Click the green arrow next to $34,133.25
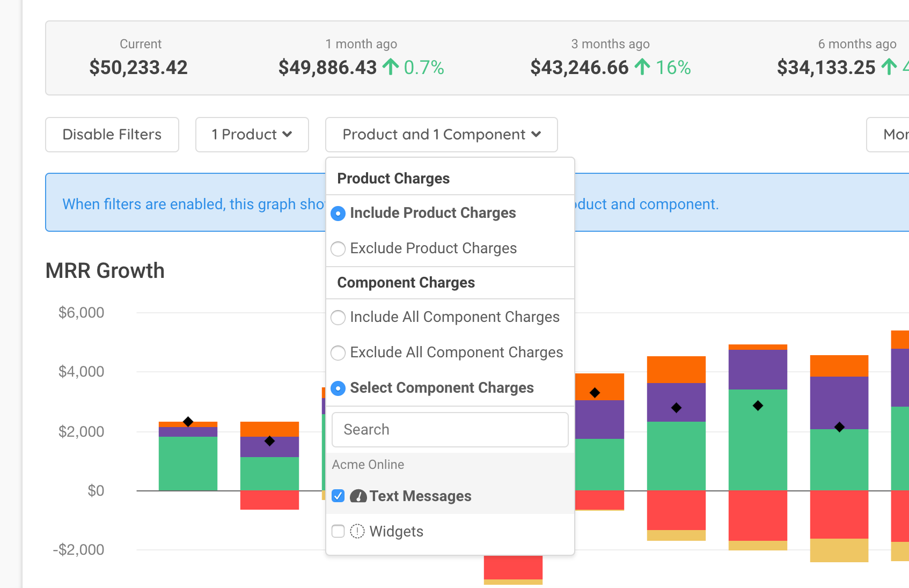Screen dimensions: 909x588 (x=889, y=67)
